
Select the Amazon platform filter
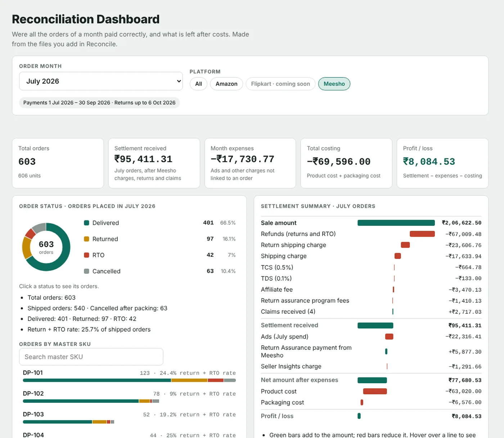point(226,84)
